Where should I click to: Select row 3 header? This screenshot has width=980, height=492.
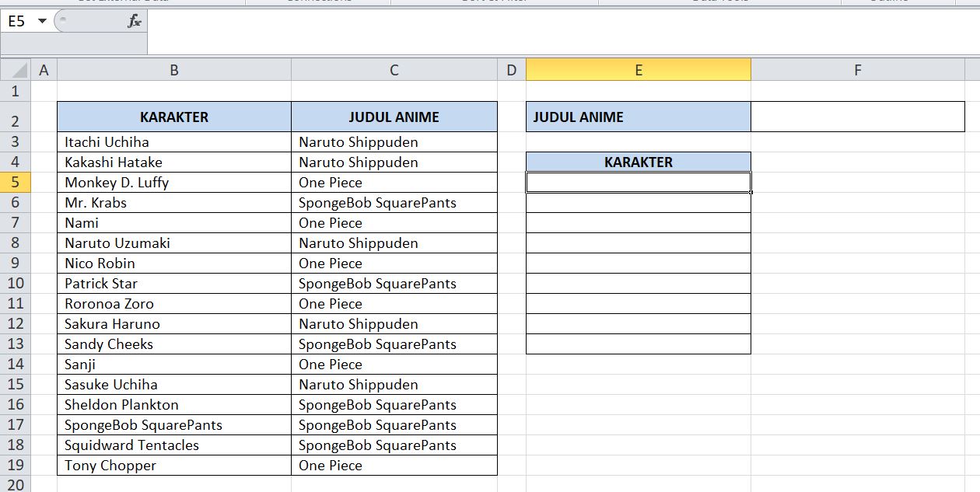coord(16,141)
